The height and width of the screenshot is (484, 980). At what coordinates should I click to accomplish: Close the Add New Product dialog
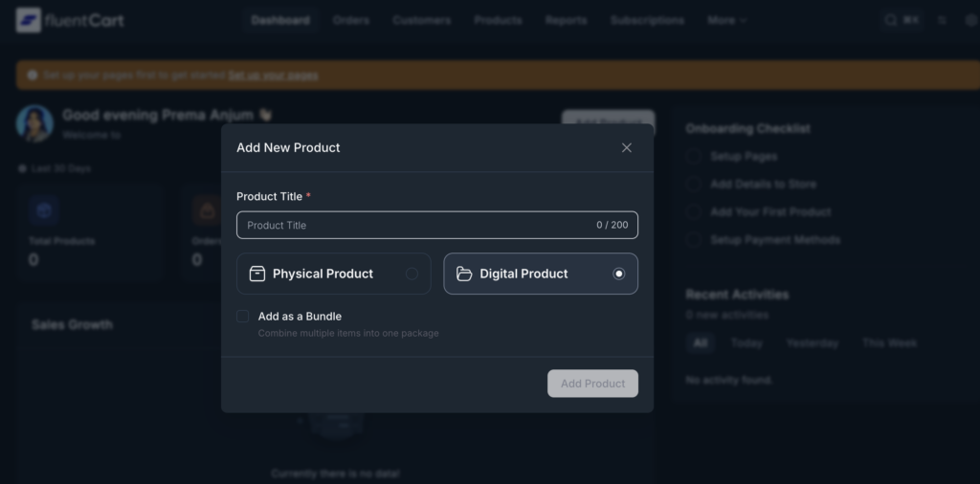[x=627, y=147]
